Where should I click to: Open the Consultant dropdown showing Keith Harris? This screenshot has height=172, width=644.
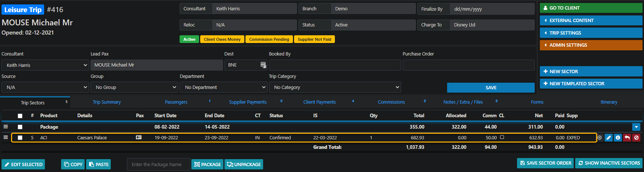pos(45,65)
